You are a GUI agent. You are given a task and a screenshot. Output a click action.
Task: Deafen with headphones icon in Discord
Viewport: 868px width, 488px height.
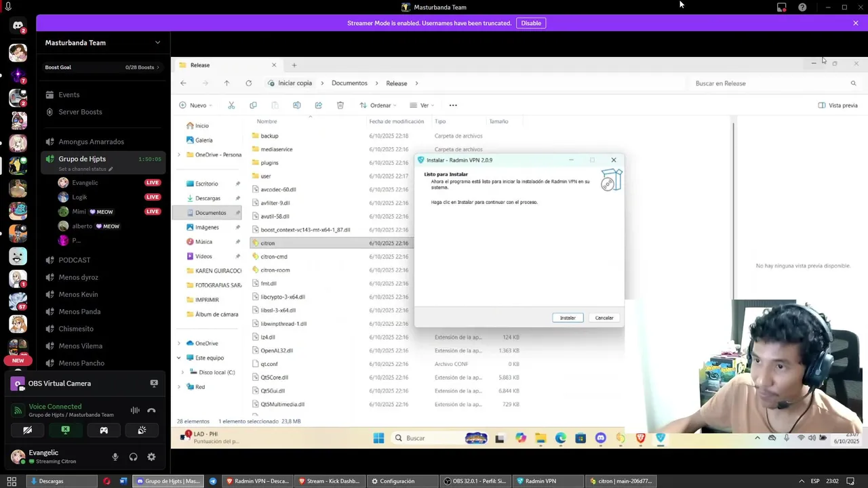tap(134, 457)
